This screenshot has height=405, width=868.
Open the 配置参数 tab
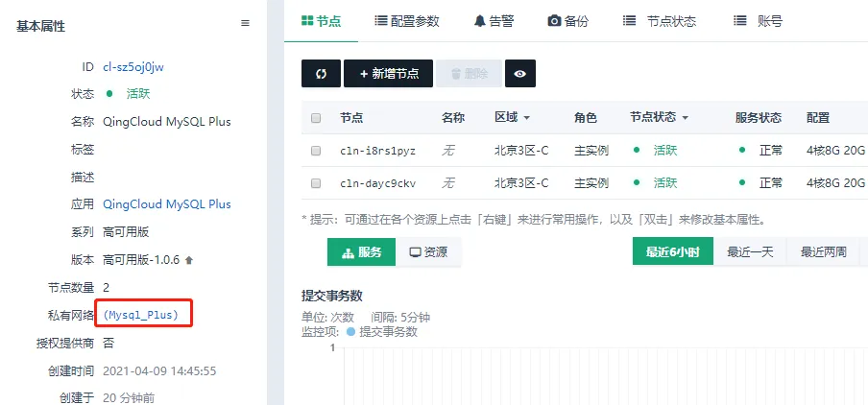point(407,20)
